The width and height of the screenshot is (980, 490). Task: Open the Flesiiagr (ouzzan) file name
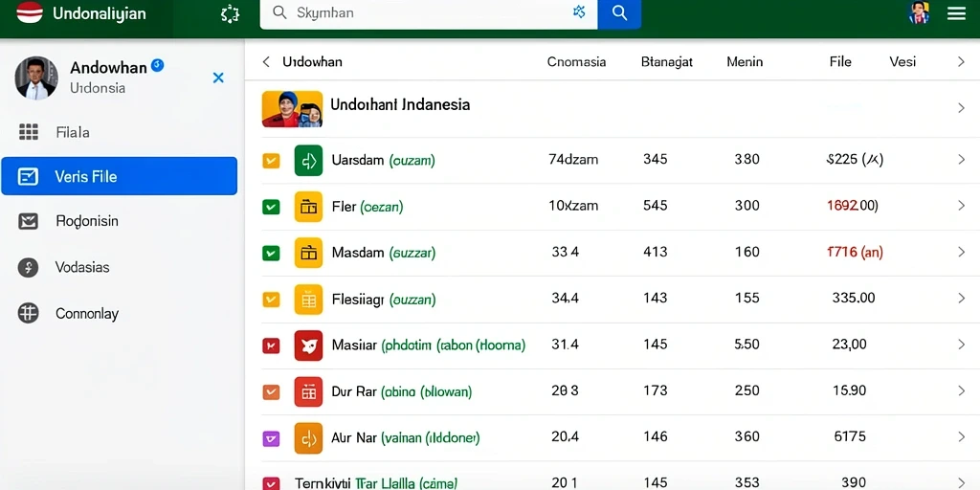coord(384,300)
